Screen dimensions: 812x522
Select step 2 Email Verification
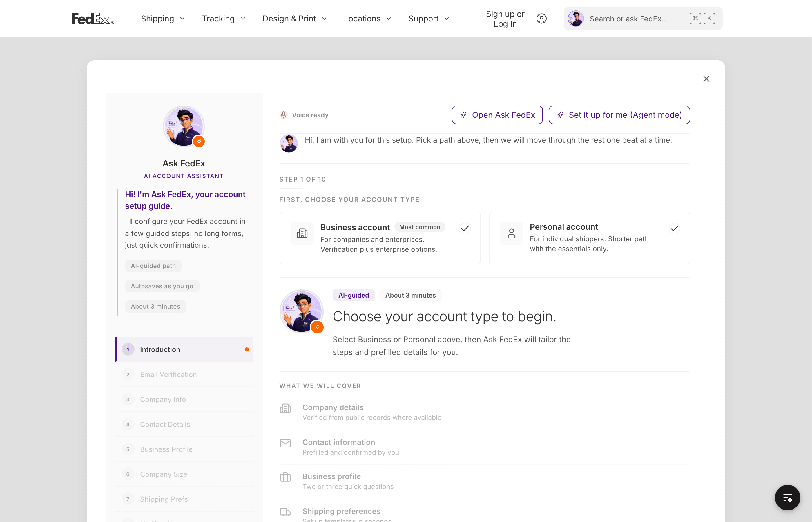pos(185,375)
